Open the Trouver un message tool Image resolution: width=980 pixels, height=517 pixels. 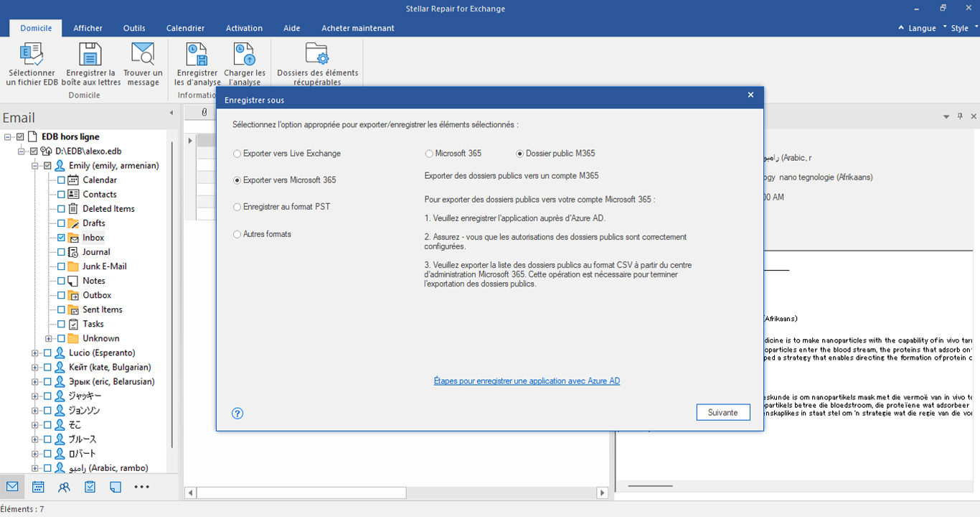143,55
